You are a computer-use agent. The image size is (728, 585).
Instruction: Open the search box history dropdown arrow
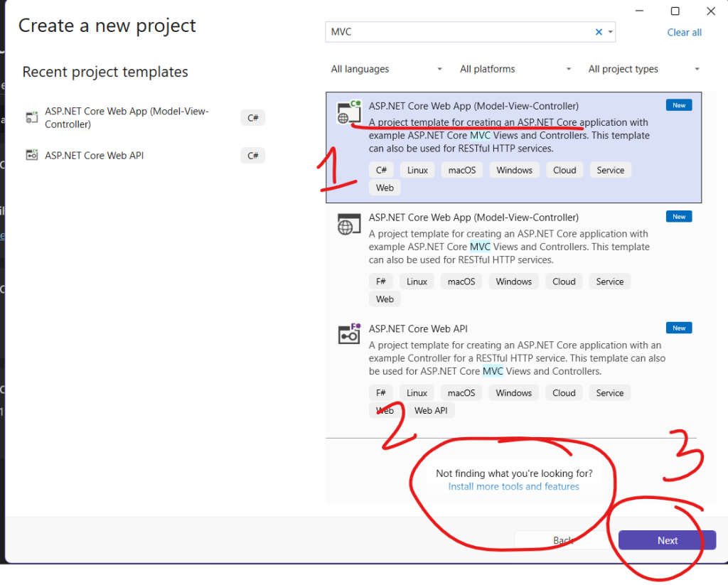[610, 33]
